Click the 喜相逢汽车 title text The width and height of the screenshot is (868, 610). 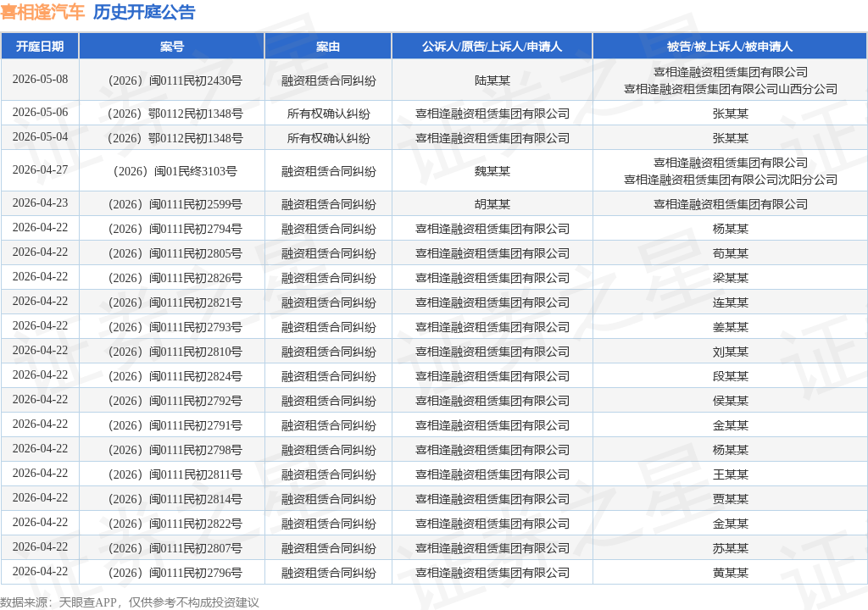pos(42,12)
